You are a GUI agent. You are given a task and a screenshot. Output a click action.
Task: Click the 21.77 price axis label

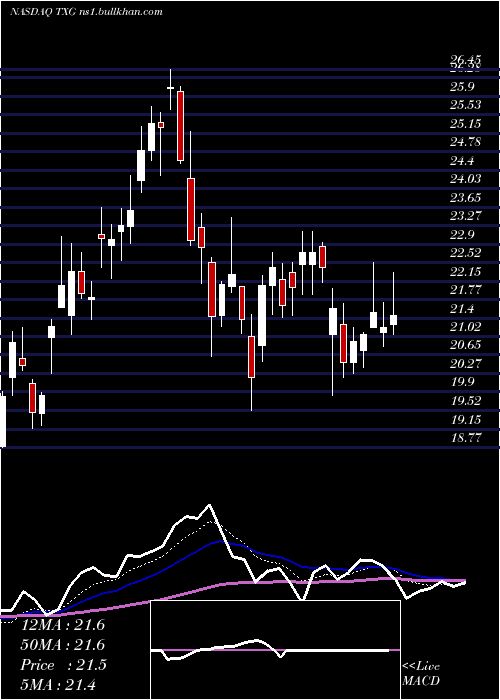(x=466, y=290)
